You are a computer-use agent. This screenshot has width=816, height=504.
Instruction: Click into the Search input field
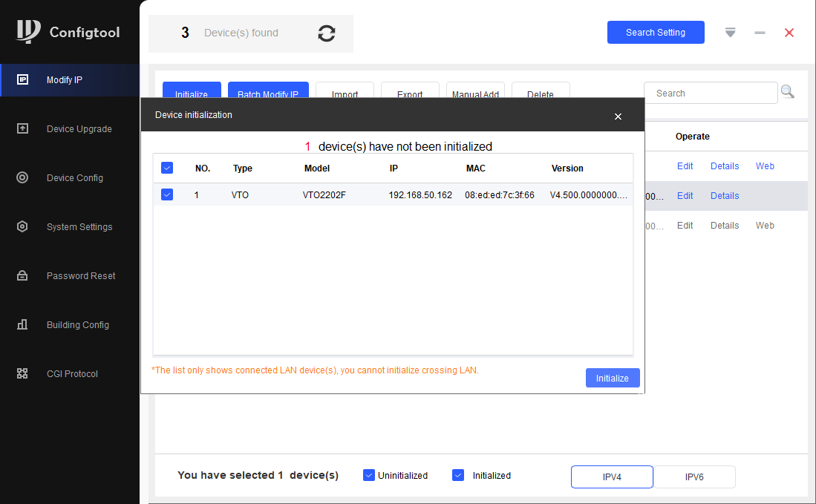point(711,94)
